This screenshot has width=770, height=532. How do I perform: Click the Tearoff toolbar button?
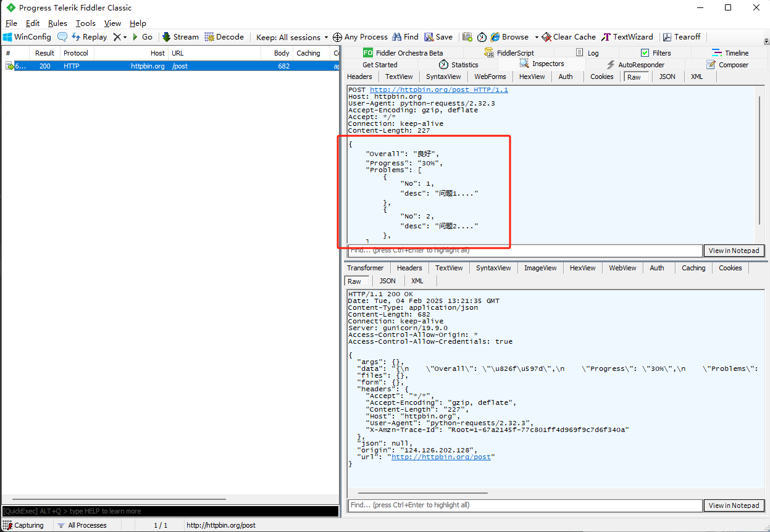click(682, 37)
